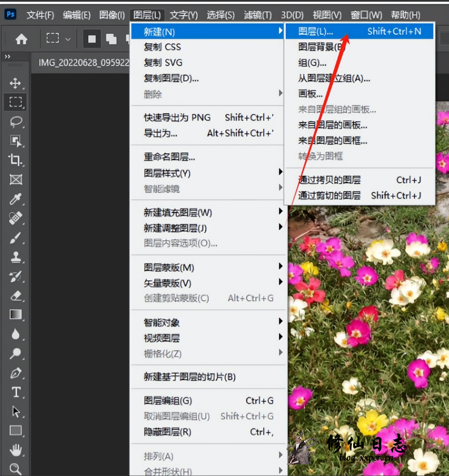This screenshot has height=476, width=449.
Task: Select the Eraser tool
Action: pos(16,296)
